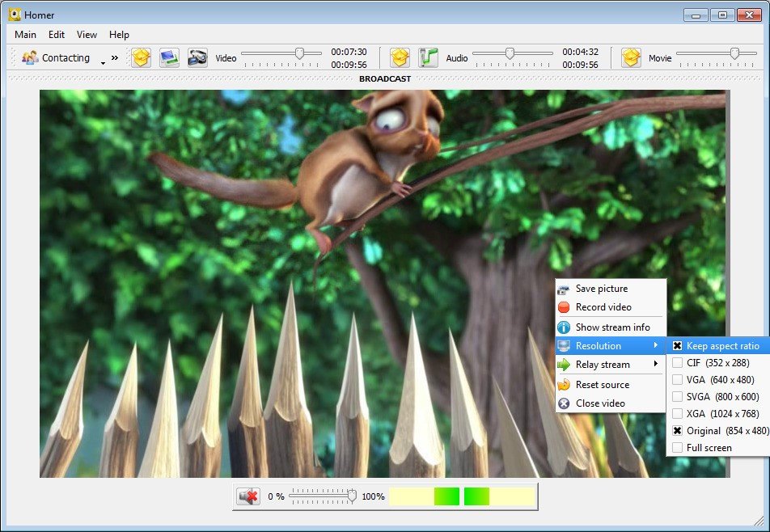Open the audio source box icon
The image size is (770, 532).
pyautogui.click(x=400, y=57)
